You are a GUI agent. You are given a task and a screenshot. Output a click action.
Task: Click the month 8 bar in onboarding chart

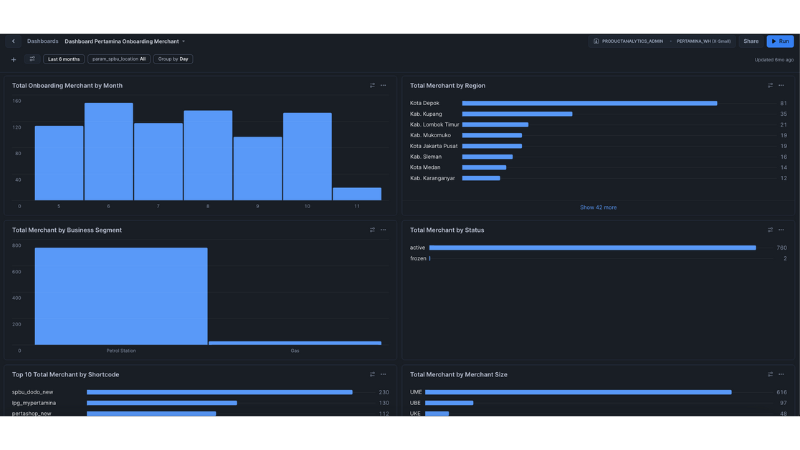[x=208, y=155]
